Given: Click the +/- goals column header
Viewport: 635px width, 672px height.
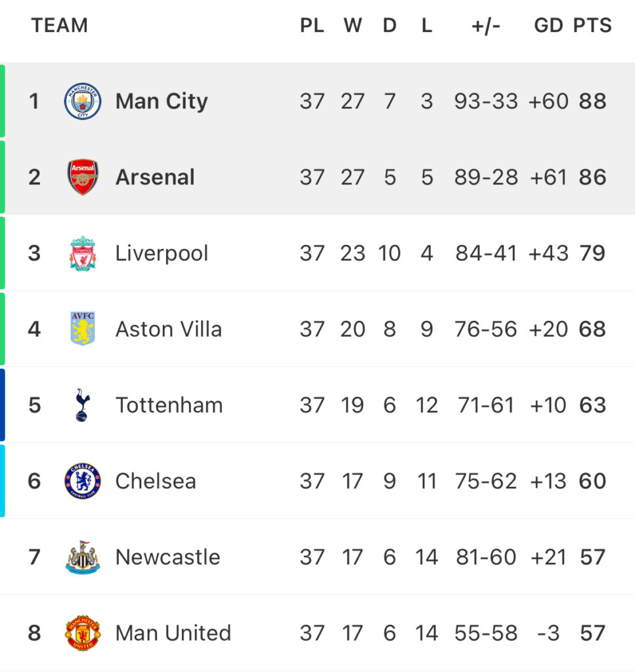Looking at the screenshot, I should [x=486, y=26].
